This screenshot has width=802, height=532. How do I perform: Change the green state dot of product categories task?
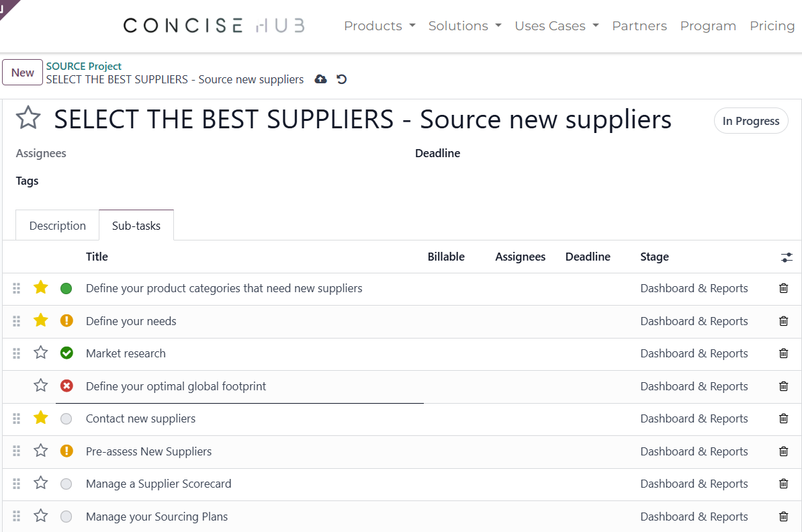pyautogui.click(x=66, y=289)
